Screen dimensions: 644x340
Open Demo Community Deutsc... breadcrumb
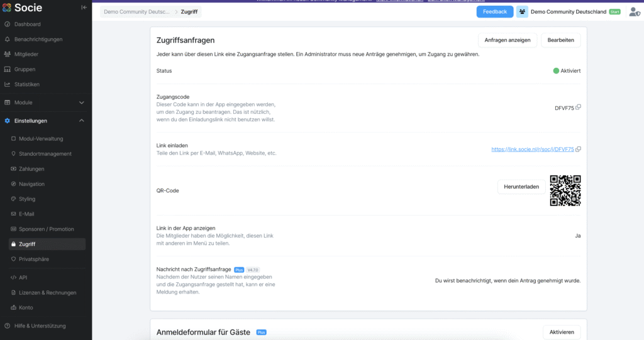point(136,12)
